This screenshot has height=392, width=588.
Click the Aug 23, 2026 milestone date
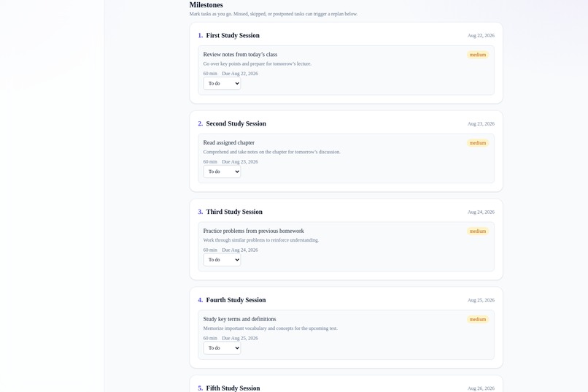481,124
